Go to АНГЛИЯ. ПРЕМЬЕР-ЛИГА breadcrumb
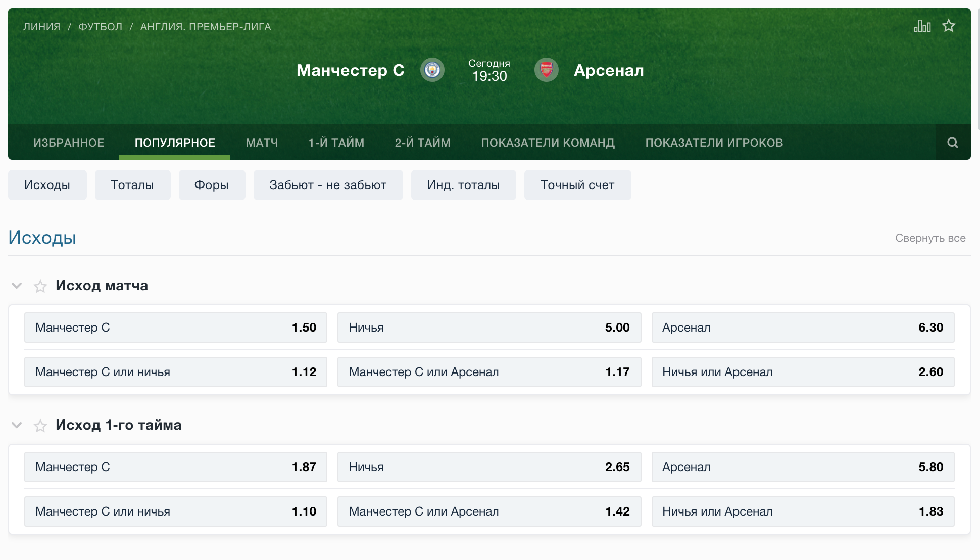Image resolution: width=980 pixels, height=560 pixels. pos(206,27)
